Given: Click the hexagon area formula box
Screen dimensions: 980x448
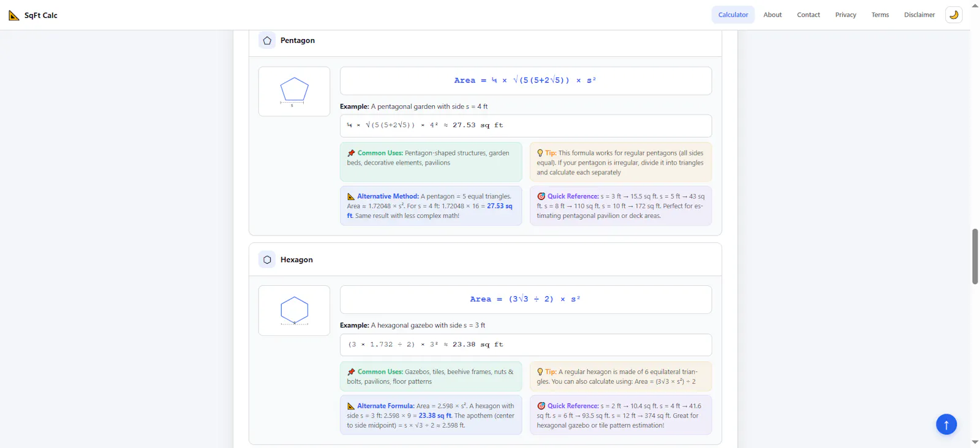Looking at the screenshot, I should (526, 300).
